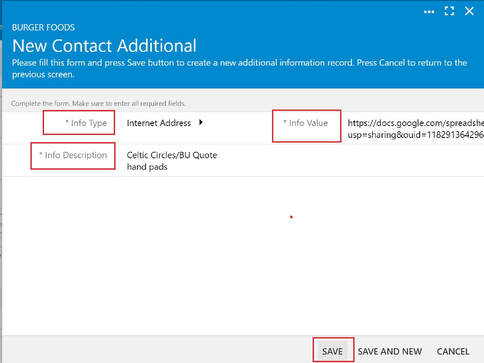Click the BURGER FOODS header text
Image resolution: width=484 pixels, height=363 pixels.
point(43,27)
